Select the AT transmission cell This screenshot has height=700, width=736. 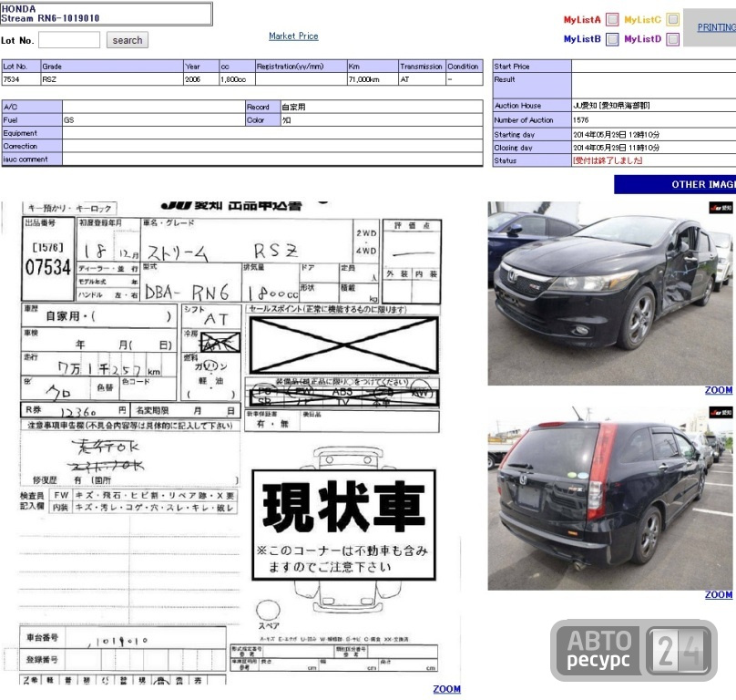click(x=422, y=79)
